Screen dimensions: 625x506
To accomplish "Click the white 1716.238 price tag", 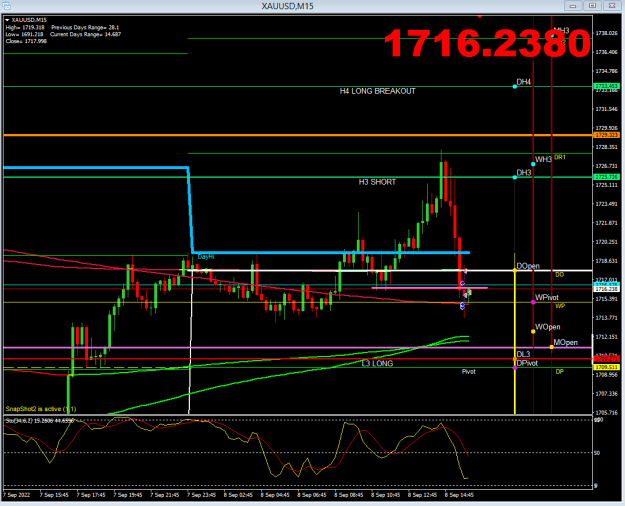I will [x=606, y=289].
